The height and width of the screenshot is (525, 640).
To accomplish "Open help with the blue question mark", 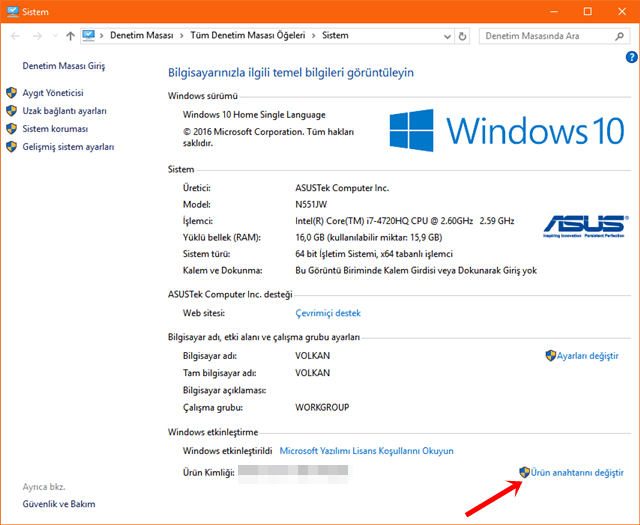I will click(632, 57).
